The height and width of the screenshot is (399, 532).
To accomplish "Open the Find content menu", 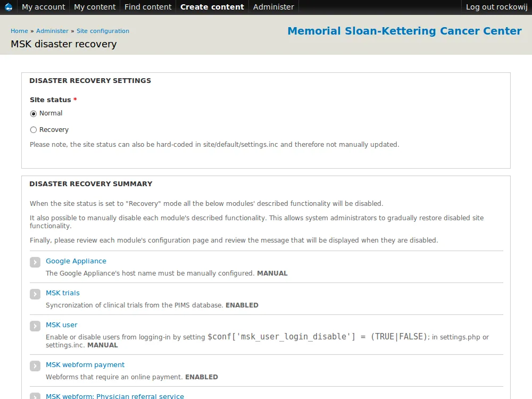I will (x=148, y=7).
